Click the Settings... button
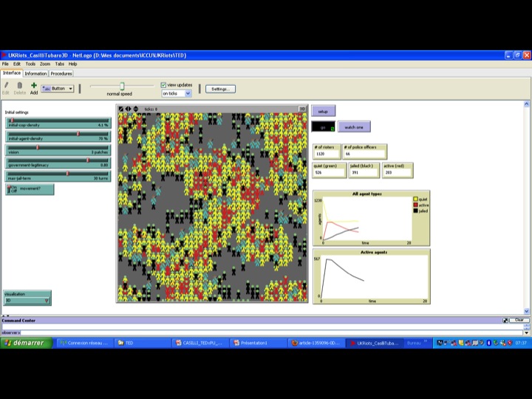This screenshot has width=532, height=399. (220, 89)
